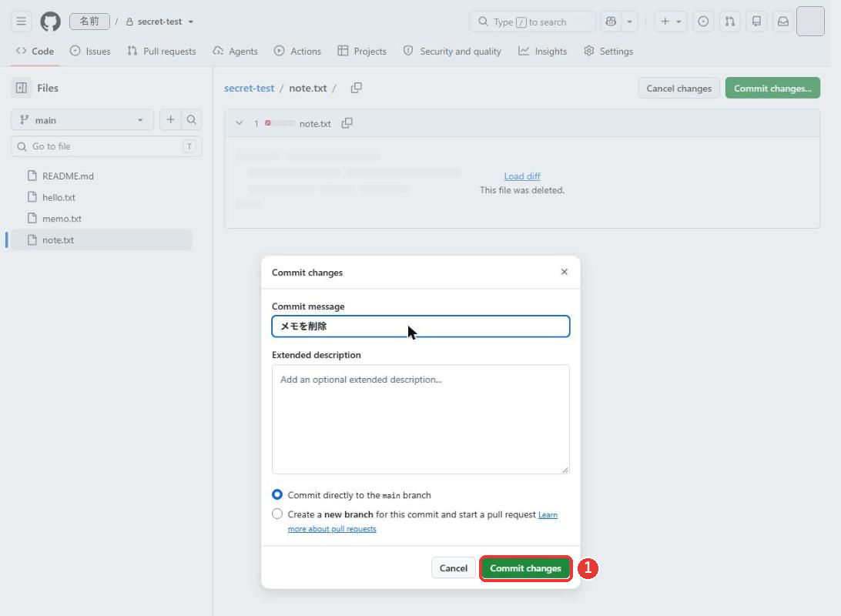This screenshot has height=616, width=841.
Task: Switch to the Actions tab
Action: click(297, 51)
